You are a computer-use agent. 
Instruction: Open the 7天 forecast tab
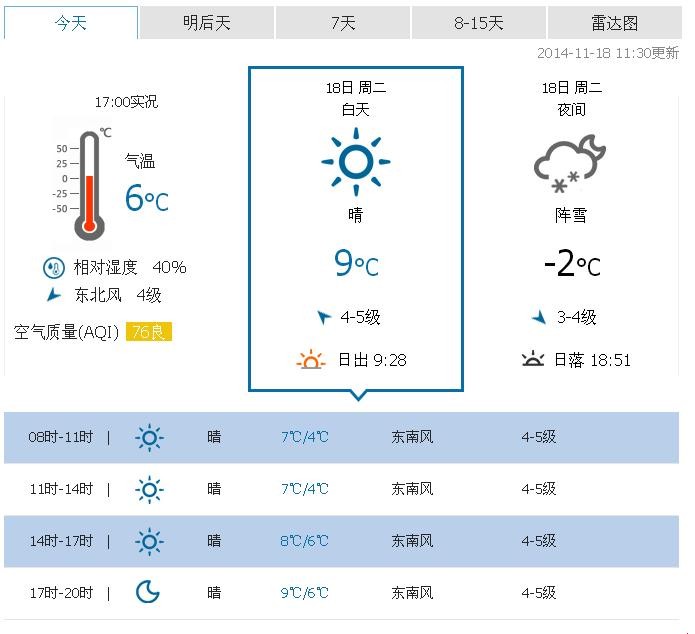(x=343, y=23)
